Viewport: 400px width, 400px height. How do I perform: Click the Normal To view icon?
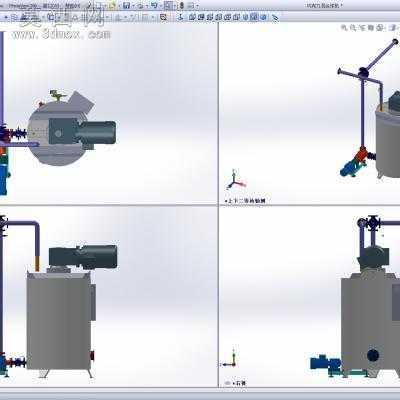pyautogui.click(x=180, y=17)
